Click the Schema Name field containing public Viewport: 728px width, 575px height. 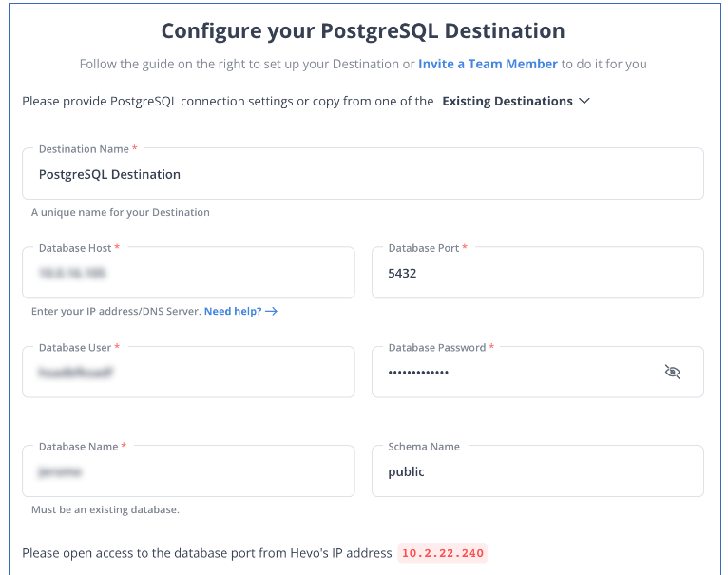(x=538, y=471)
